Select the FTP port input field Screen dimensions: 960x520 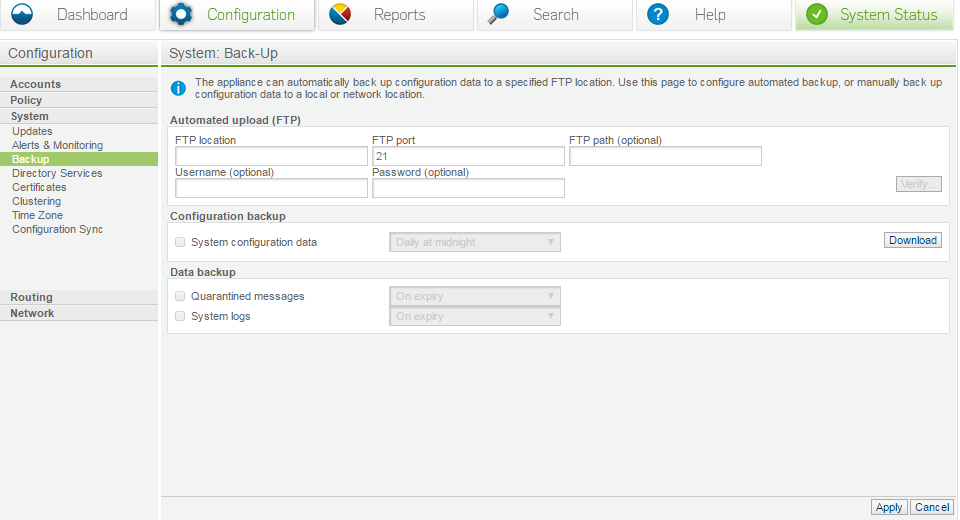coord(468,156)
